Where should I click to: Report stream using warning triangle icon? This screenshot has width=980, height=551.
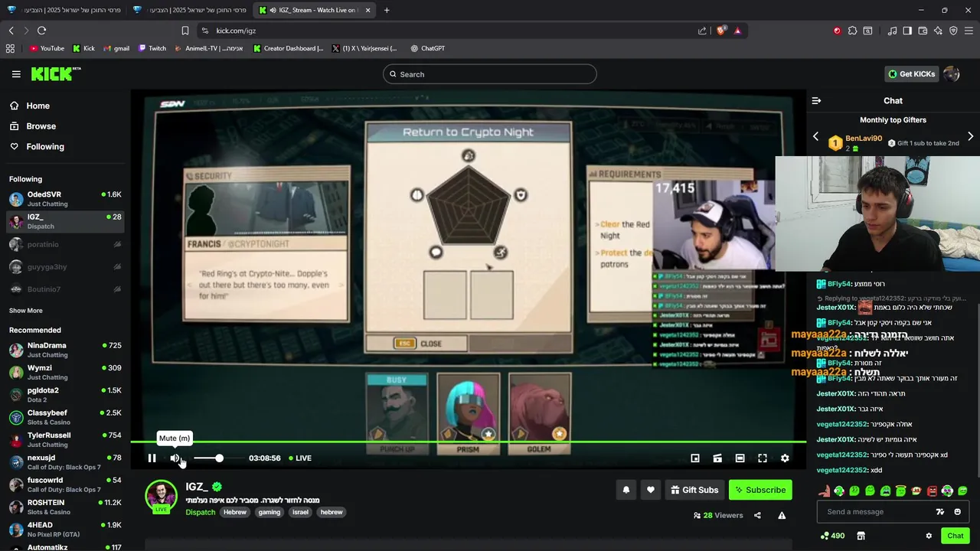(782, 515)
